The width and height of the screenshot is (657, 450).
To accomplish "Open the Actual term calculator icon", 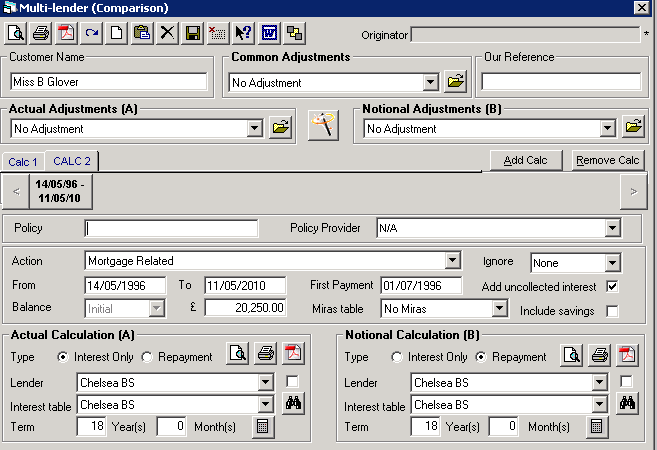I will pos(263,427).
